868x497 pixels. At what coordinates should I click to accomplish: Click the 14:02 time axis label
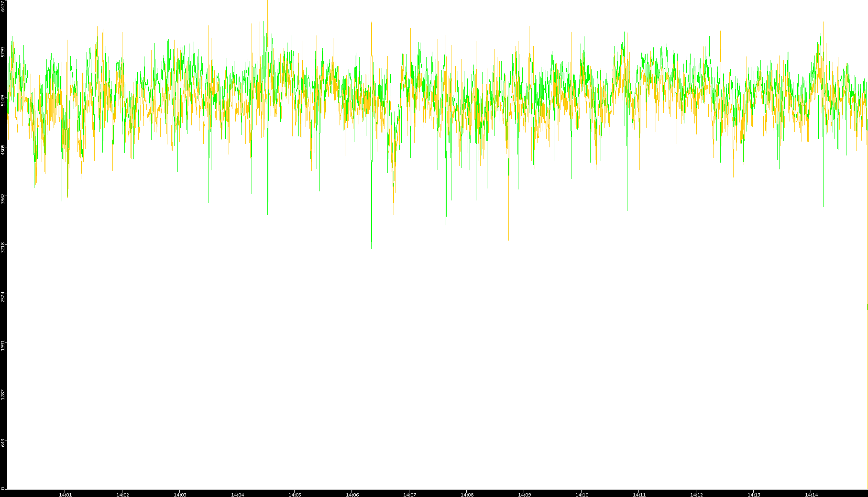click(122, 495)
